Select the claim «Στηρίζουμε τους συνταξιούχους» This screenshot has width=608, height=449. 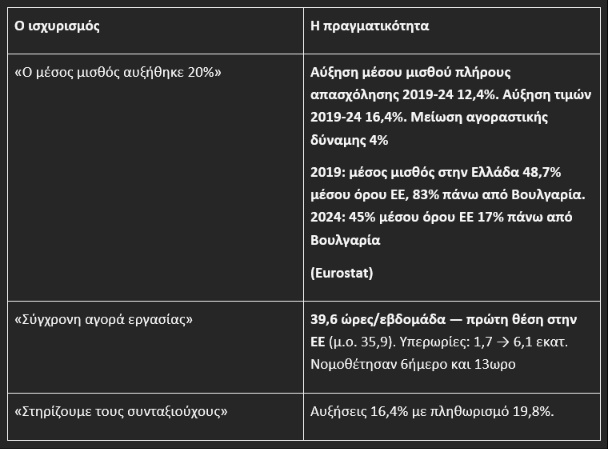[x=121, y=411]
